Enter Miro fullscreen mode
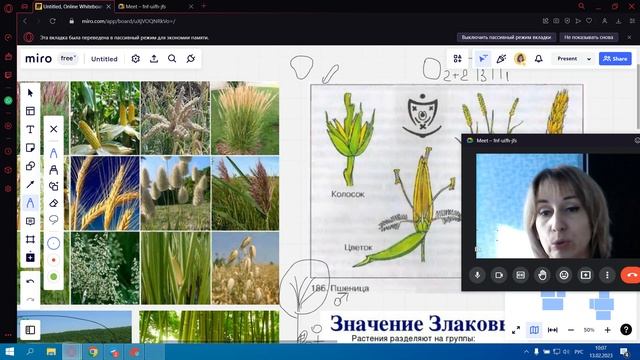The width and height of the screenshot is (640, 360). click(516, 330)
